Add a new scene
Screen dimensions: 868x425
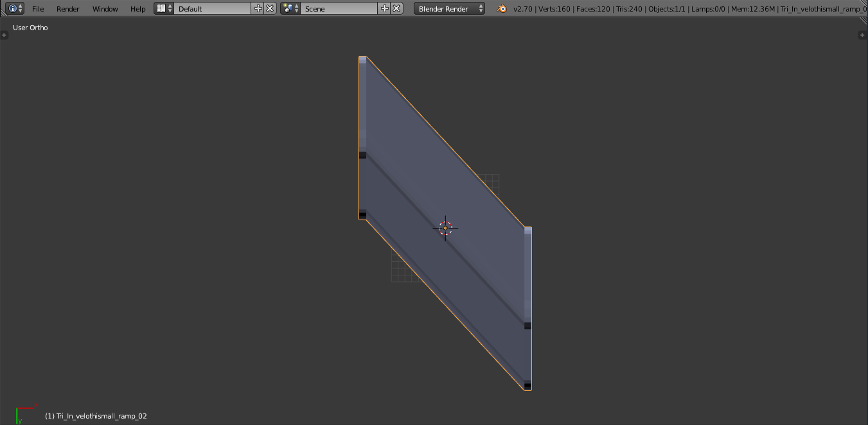tap(385, 8)
